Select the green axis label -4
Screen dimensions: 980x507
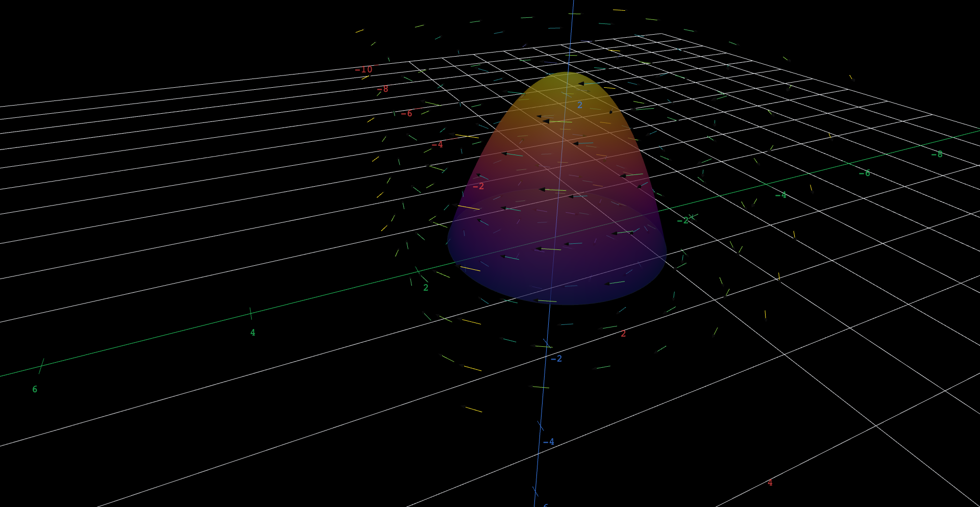tap(781, 195)
